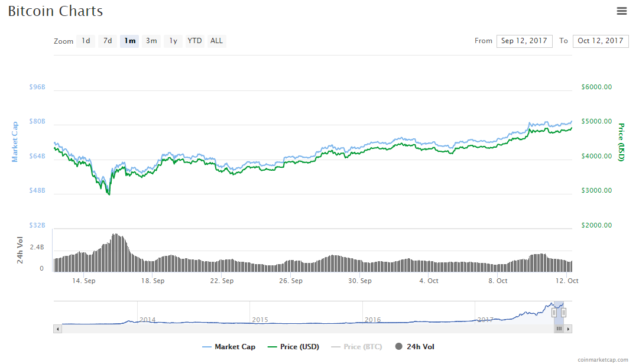
Task: Click the 2014 label in navigator
Action: pyautogui.click(x=148, y=320)
